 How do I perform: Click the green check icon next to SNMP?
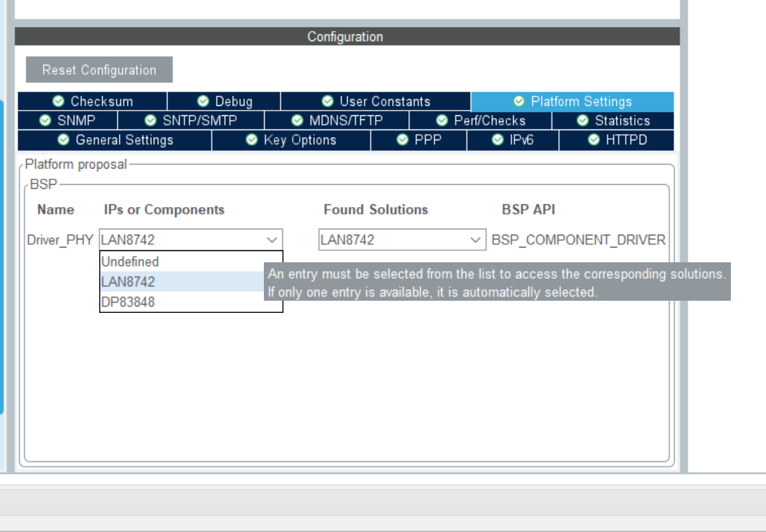(44, 121)
